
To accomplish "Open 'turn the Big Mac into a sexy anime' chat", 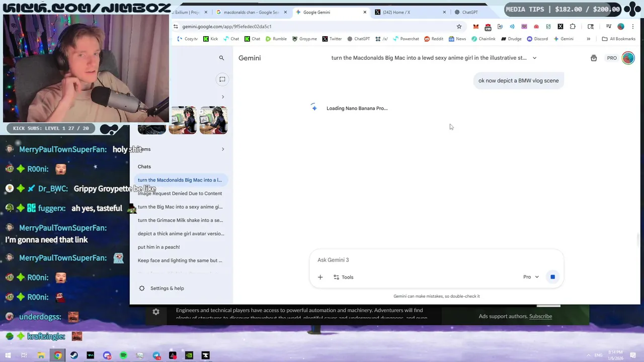I will [x=180, y=207].
